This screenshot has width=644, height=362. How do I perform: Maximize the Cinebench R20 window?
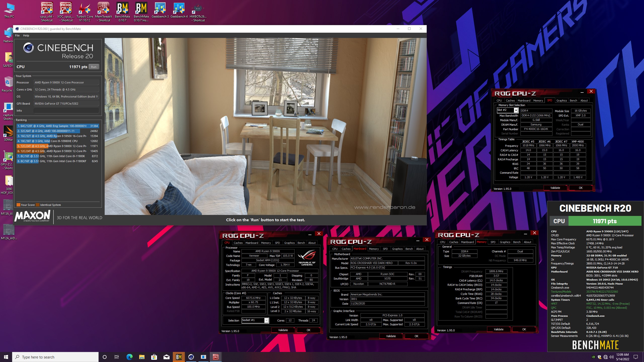409,29
